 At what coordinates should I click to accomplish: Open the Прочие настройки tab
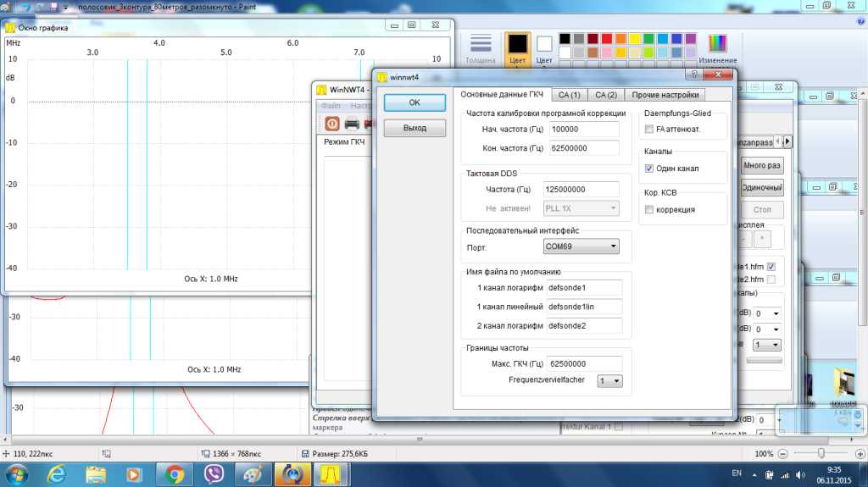665,95
